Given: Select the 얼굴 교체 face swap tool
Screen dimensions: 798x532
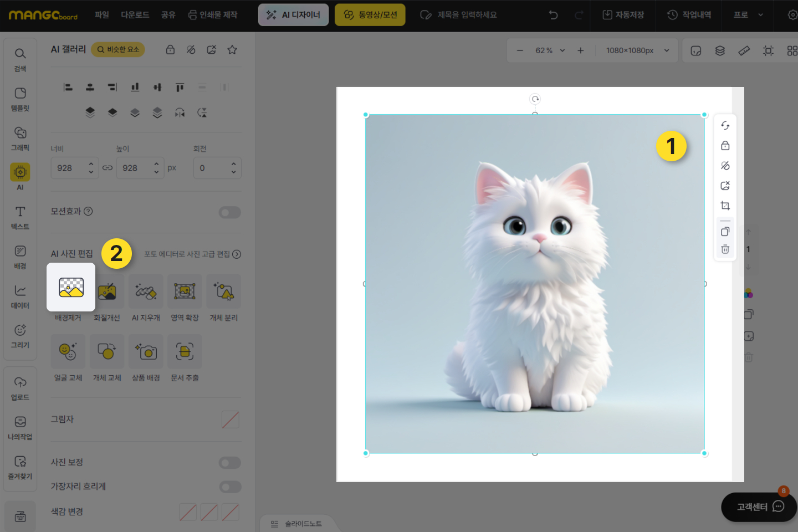Looking at the screenshot, I should pyautogui.click(x=68, y=352).
